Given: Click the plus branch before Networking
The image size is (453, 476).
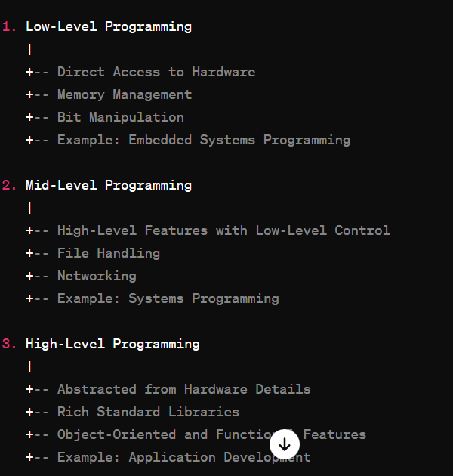Looking at the screenshot, I should 29,276.
